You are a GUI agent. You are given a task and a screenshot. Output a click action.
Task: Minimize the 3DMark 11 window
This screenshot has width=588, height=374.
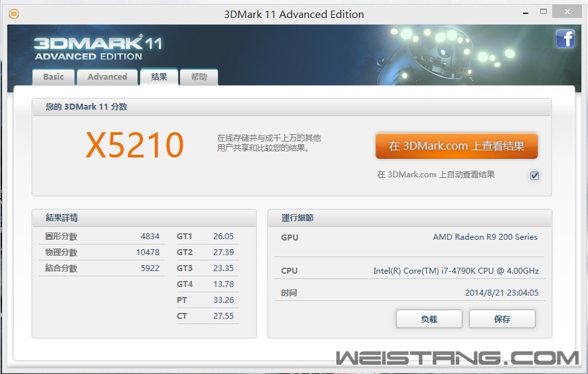pos(526,13)
